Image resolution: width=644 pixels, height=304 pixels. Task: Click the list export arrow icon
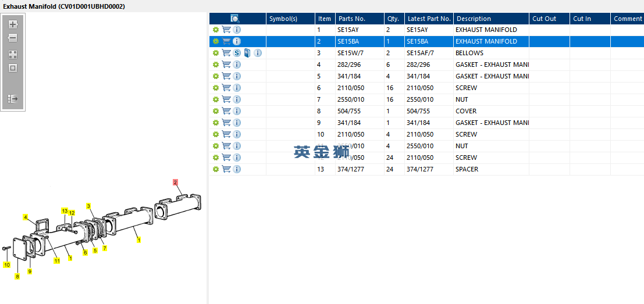pyautogui.click(x=13, y=99)
